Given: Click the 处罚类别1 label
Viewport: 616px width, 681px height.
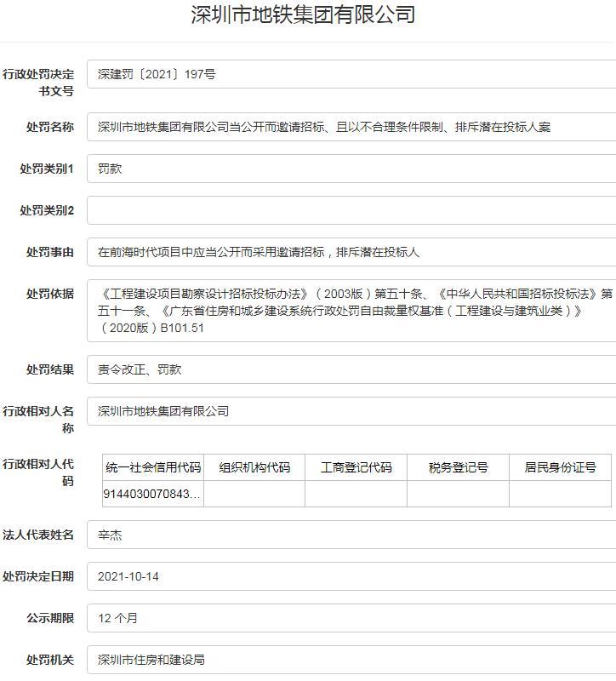Looking at the screenshot, I should pyautogui.click(x=47, y=169).
